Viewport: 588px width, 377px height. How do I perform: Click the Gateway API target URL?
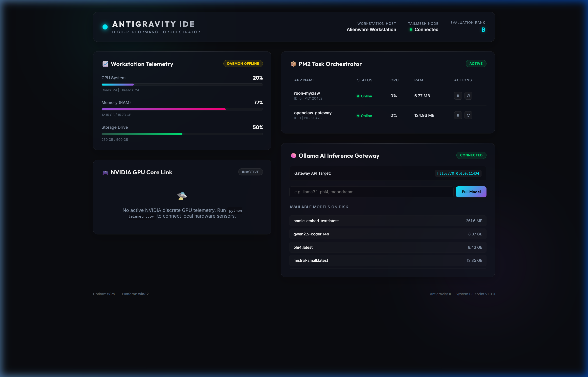458,173
